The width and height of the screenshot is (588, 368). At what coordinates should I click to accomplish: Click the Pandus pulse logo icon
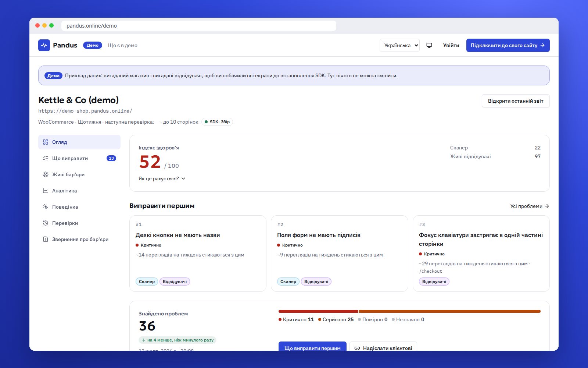click(x=44, y=45)
